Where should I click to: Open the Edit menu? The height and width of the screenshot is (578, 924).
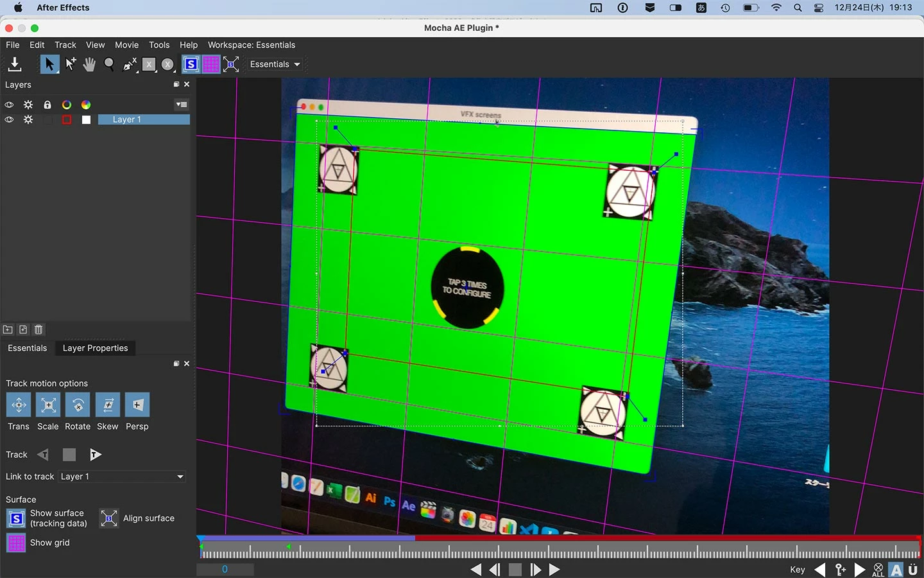click(37, 45)
